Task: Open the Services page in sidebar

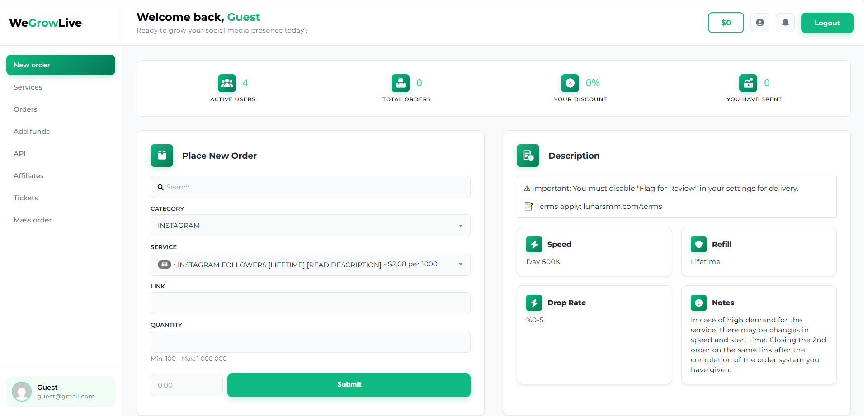Action: [28, 87]
